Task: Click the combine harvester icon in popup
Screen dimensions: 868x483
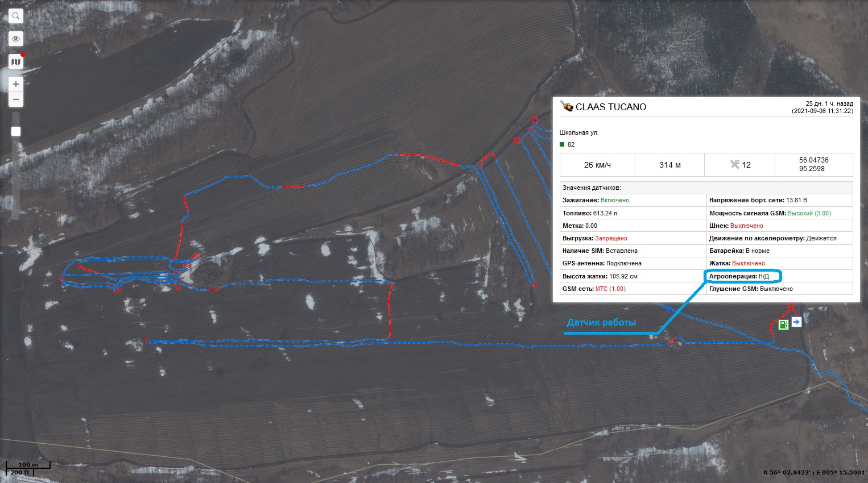Action: [x=567, y=106]
